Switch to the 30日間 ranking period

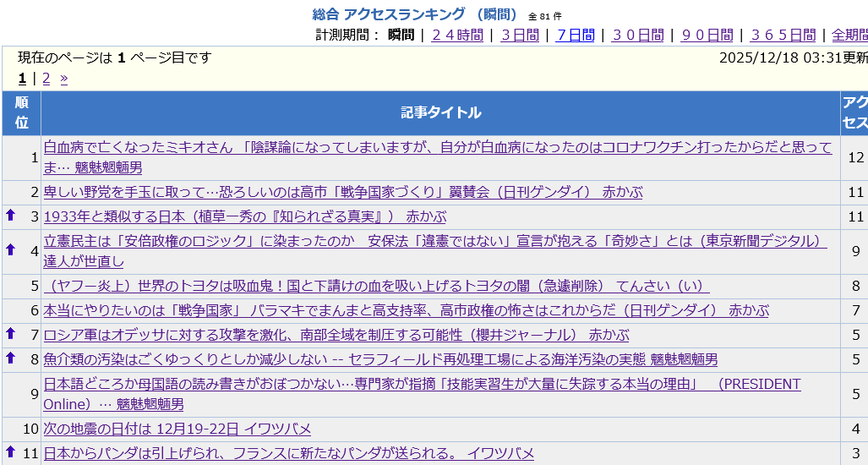click(x=637, y=35)
